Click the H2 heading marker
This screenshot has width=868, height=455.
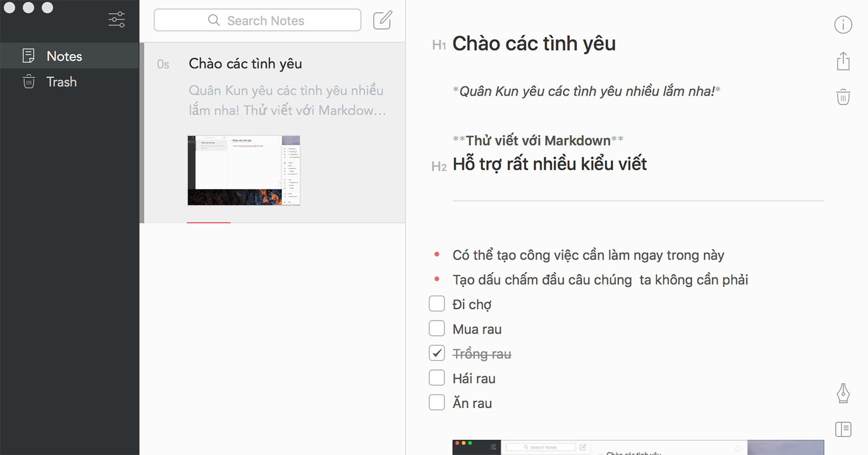[439, 167]
